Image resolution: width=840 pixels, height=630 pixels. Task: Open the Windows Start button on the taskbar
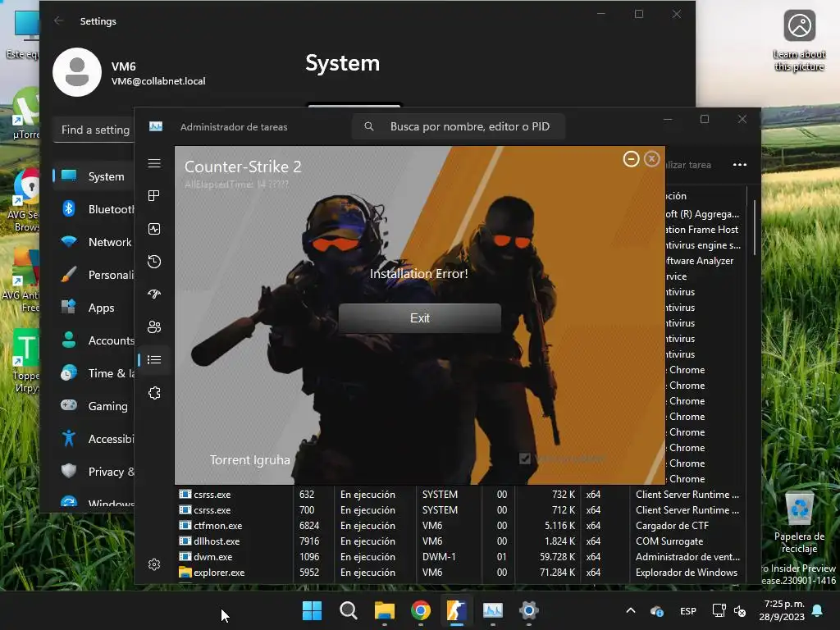312,610
